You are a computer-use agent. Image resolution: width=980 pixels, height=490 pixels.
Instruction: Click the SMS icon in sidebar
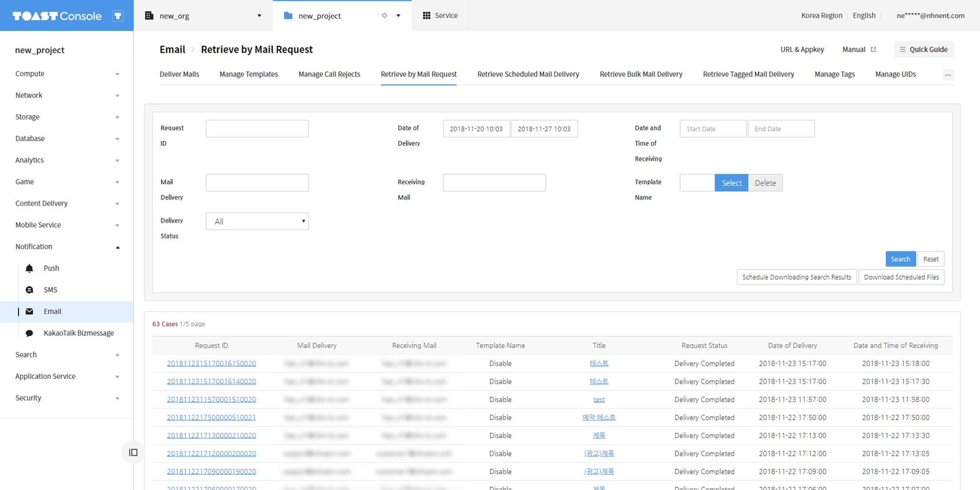point(29,290)
